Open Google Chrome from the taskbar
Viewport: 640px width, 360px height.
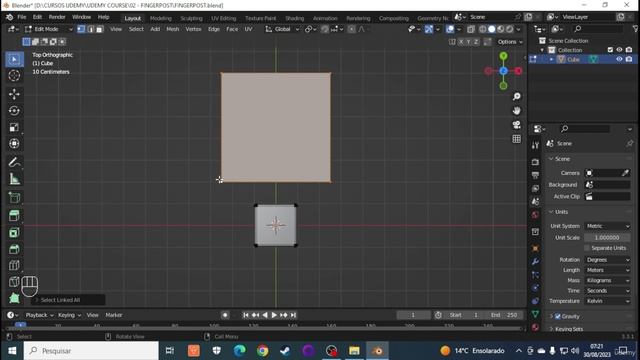coord(262,351)
